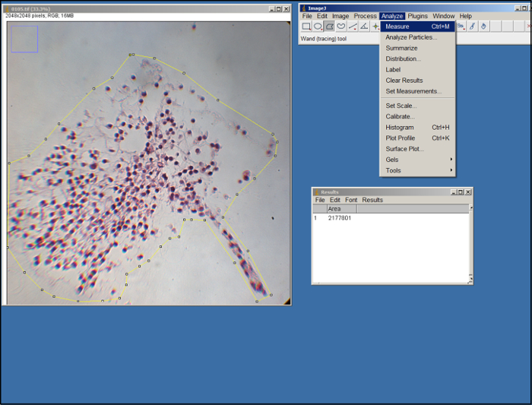
Task: Click the Area column header
Action: [334, 208]
